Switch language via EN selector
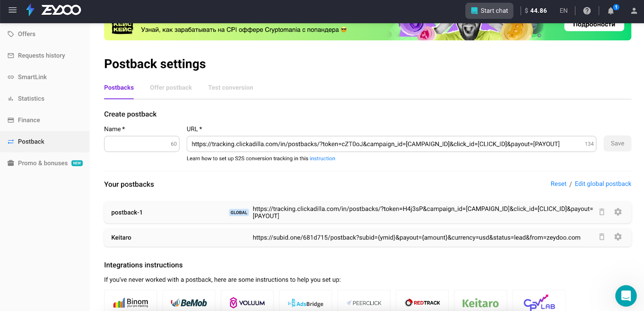 click(x=563, y=11)
